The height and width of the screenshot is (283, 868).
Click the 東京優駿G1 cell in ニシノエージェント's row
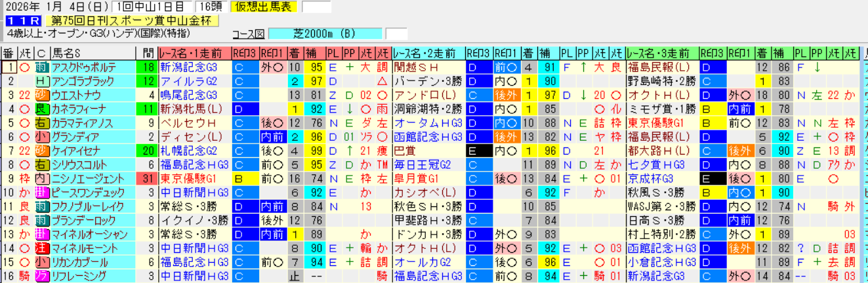coord(194,178)
